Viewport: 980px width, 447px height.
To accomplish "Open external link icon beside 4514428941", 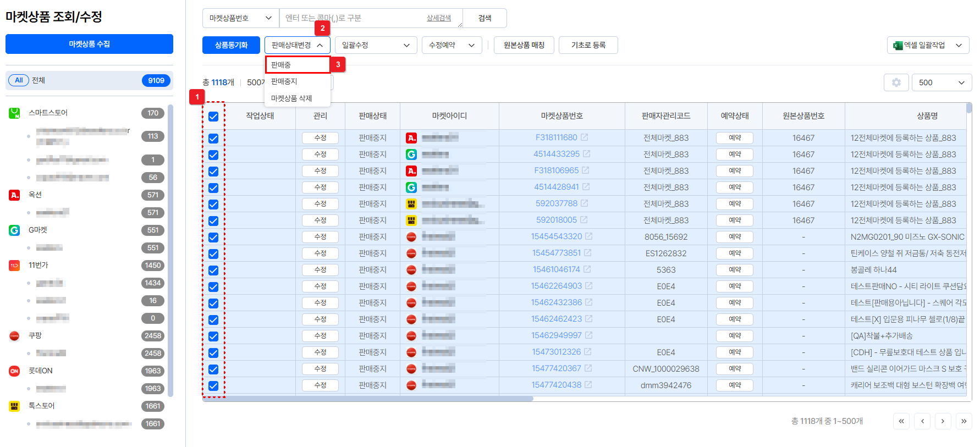I will tap(586, 187).
